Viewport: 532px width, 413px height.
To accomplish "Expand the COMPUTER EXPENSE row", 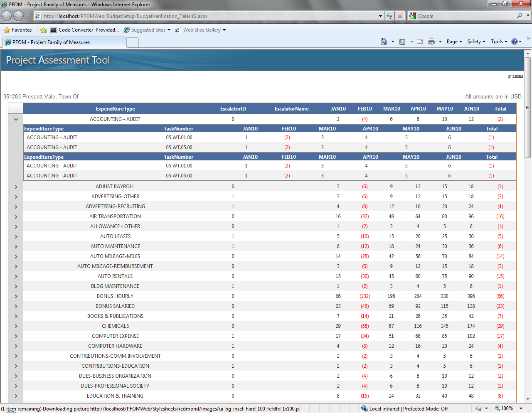I will (16, 336).
